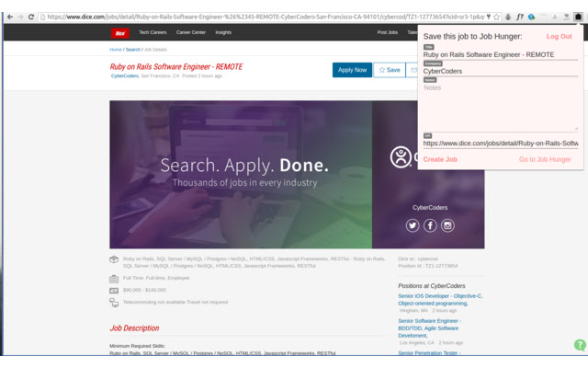Open the Job Hunger extension icon
The width and height of the screenshot is (588, 368).
(x=578, y=17)
